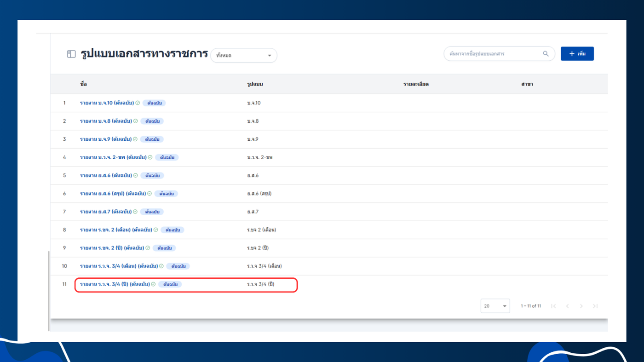Screen dimensions: 644x362
Task: Go to the first page with the pagination icon
Action: [553, 306]
